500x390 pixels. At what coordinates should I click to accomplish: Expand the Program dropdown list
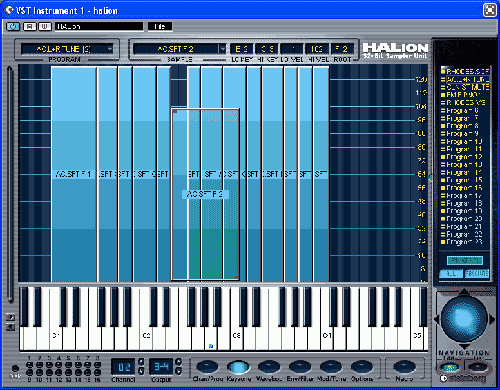point(109,49)
